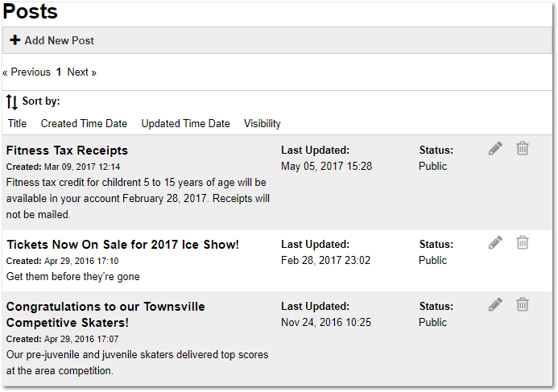Open Congratulations Townsville Skaters post title
The width and height of the screenshot is (558, 392).
[x=105, y=315]
